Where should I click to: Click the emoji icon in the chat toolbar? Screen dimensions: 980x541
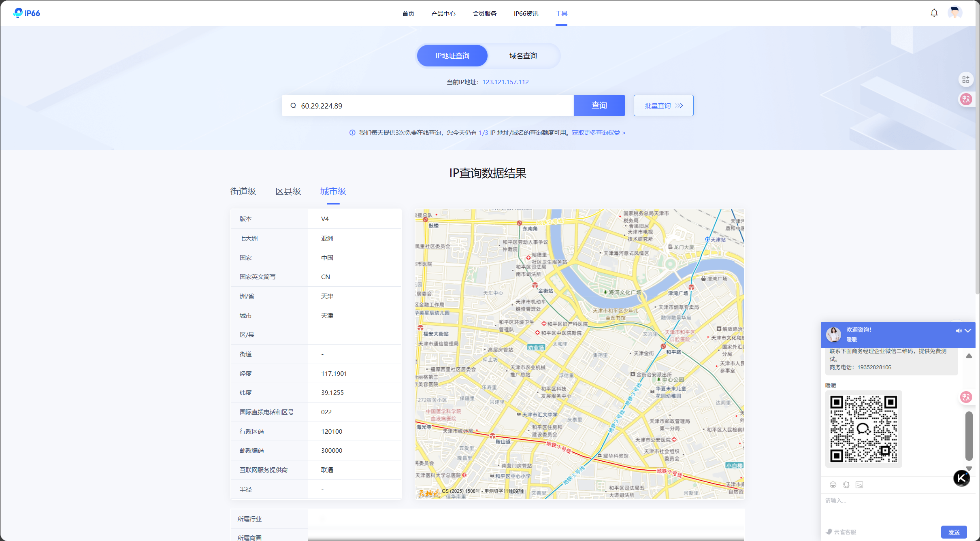[833, 485]
